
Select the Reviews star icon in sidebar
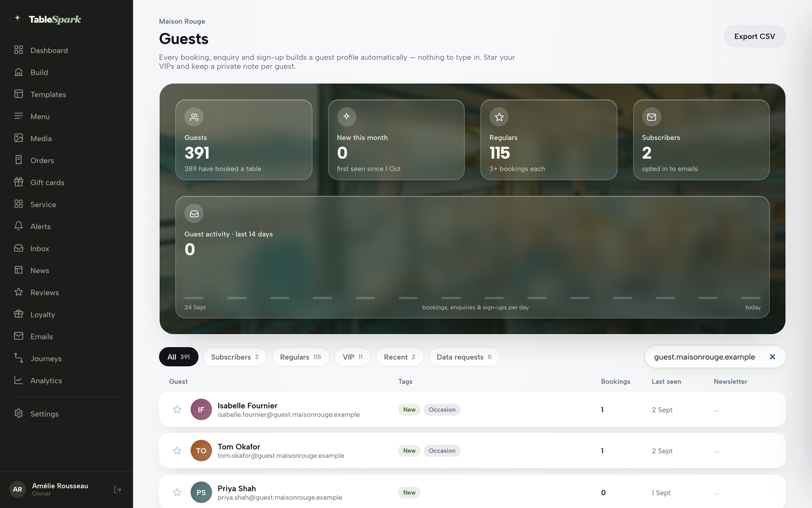pyautogui.click(x=19, y=292)
